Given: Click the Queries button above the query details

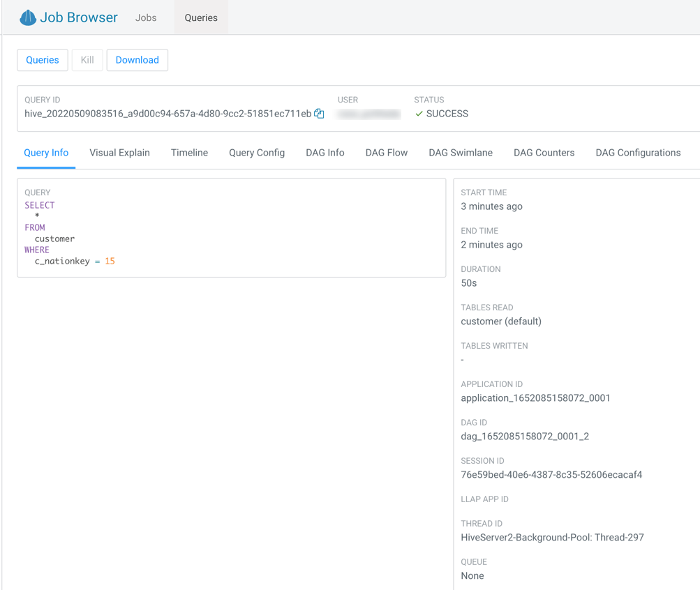Looking at the screenshot, I should click(42, 60).
